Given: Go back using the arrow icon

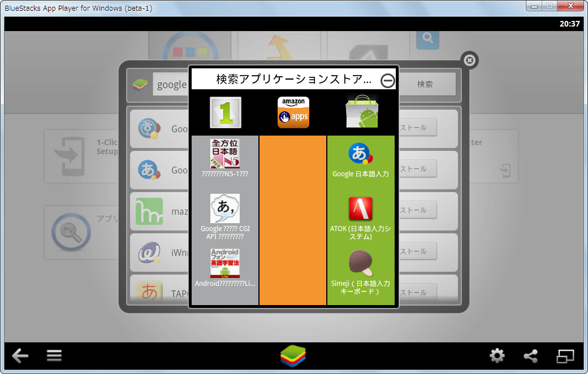Looking at the screenshot, I should [20, 355].
